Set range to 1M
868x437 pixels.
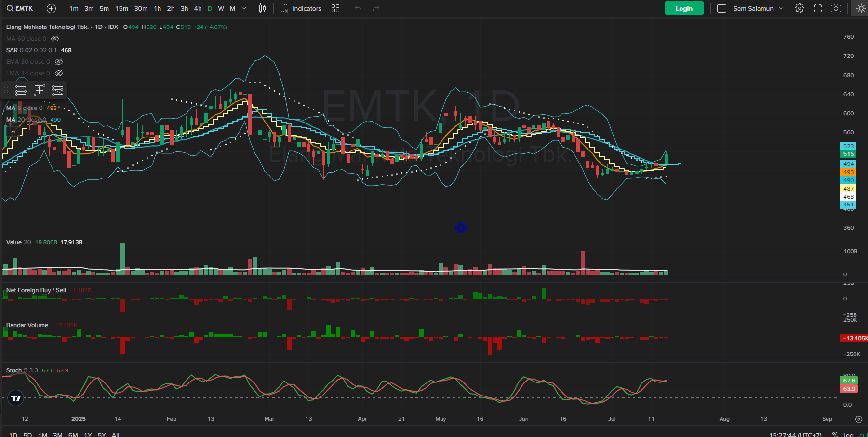[x=43, y=434]
